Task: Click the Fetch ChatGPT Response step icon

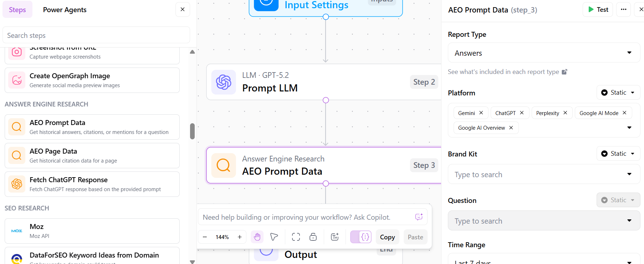Action: tap(16, 184)
